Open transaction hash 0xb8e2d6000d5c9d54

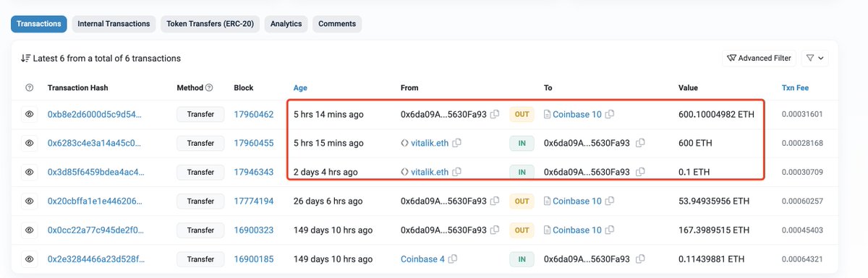pyautogui.click(x=95, y=114)
